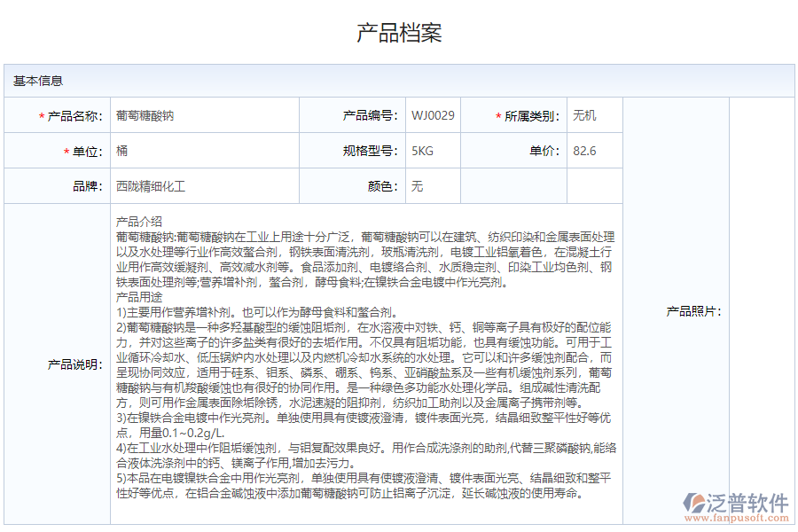The height and width of the screenshot is (532, 798).
Task: Expand the 所属类别 category field showing 无机
Action: tap(594, 116)
